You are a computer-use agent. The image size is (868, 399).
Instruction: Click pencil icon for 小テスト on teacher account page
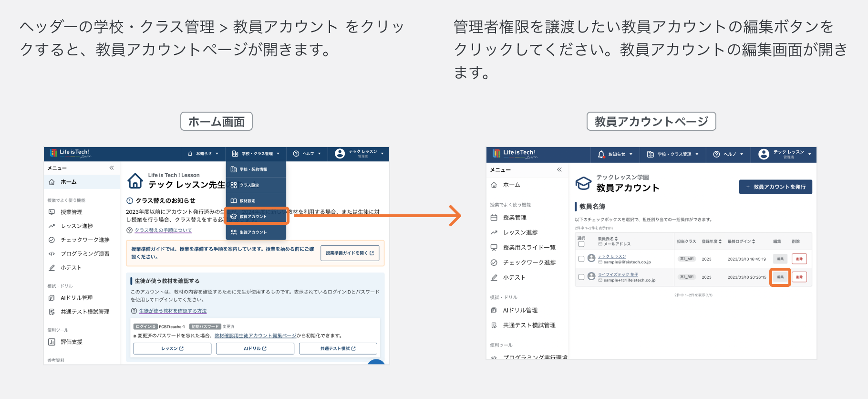point(494,277)
